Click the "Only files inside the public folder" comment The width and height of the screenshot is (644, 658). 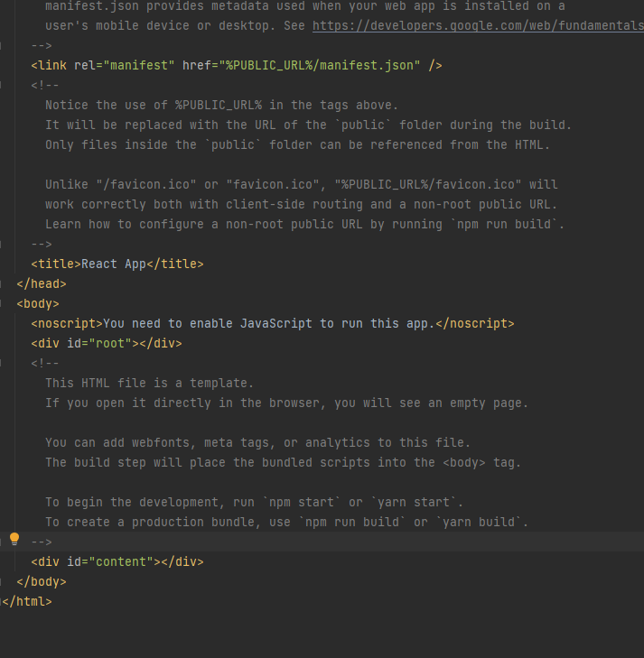(298, 144)
